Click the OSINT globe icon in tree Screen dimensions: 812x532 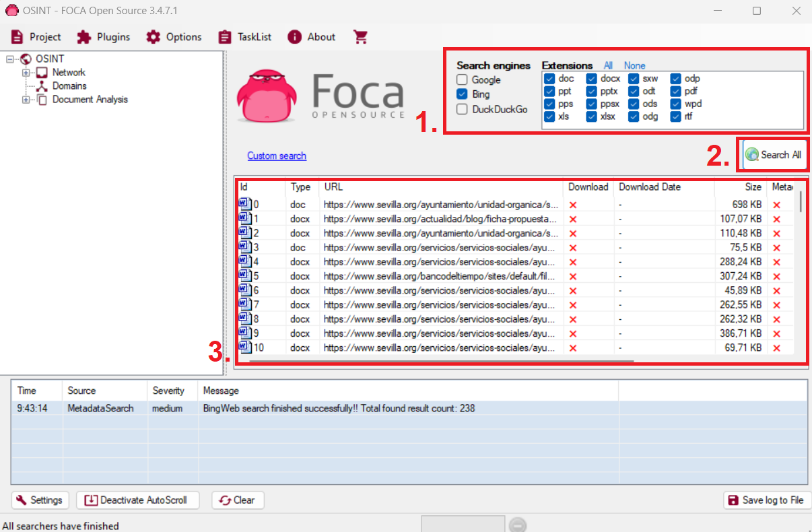point(26,59)
